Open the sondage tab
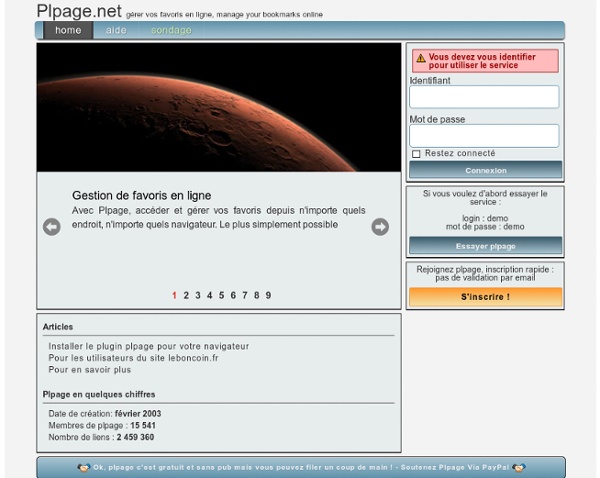600x478 pixels. coord(171,30)
